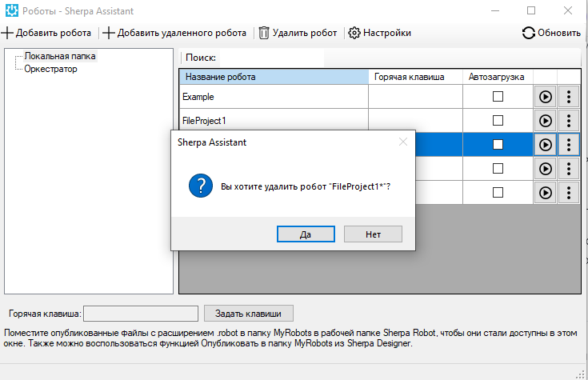Click Нет to cancel deletion
The image size is (588, 380).
click(373, 234)
